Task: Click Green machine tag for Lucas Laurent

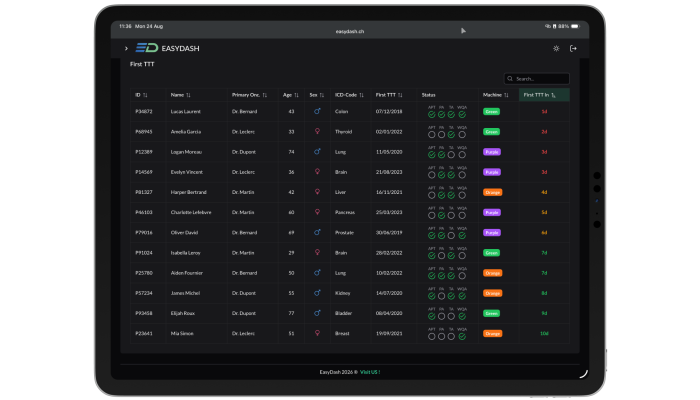Action: (x=492, y=112)
